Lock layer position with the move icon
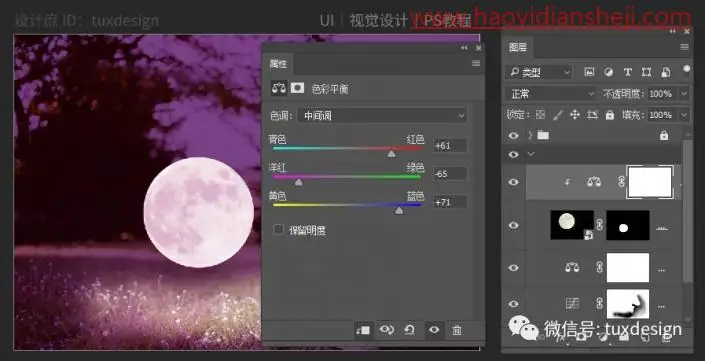 575,115
